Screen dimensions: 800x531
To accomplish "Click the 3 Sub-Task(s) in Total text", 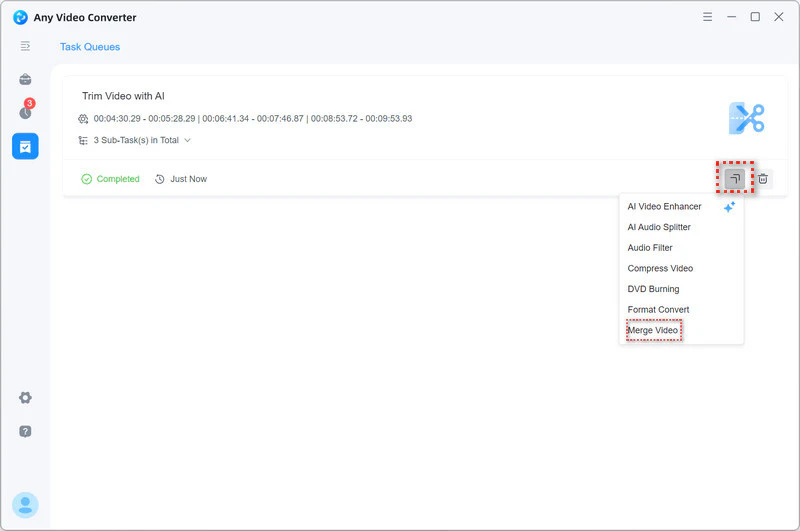I will tap(136, 140).
